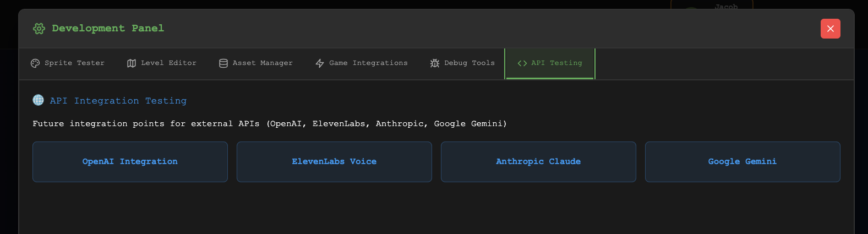The image size is (868, 234).
Task: Close the Development Panel with red X
Action: tap(830, 29)
